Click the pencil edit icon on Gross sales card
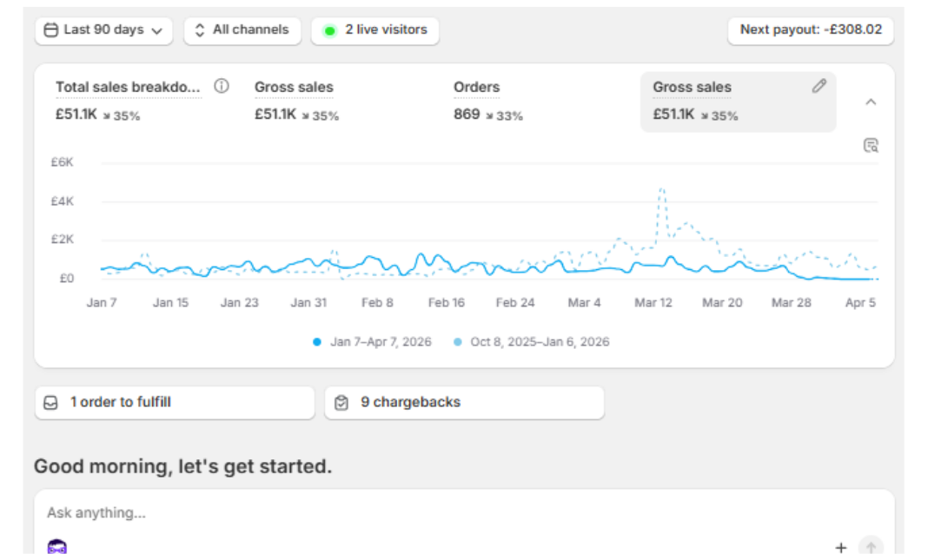The width and height of the screenshot is (928, 560). tap(819, 86)
